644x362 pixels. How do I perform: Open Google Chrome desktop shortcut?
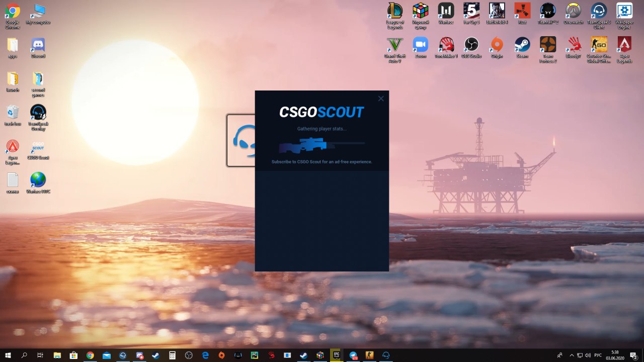(13, 16)
